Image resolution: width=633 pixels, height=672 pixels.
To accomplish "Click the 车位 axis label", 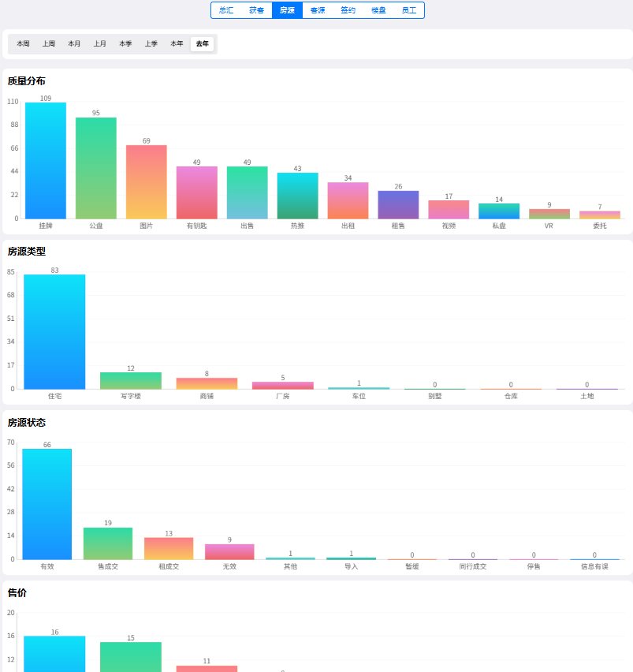I will coord(359,396).
